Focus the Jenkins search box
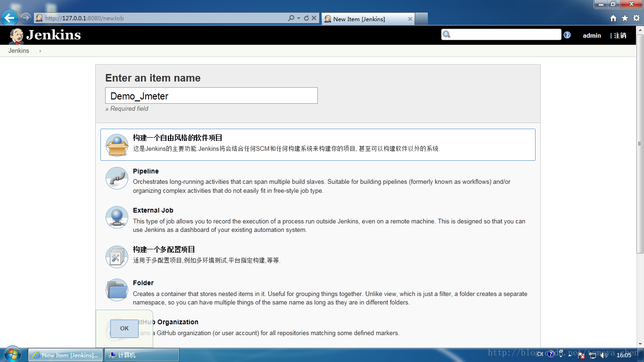Screen dimensions: 644x362 [501, 34]
